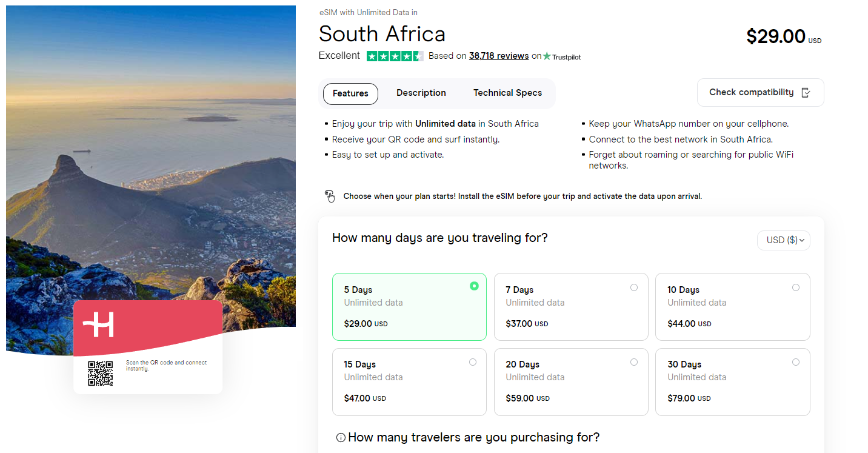Click the green star rating bar
Screen dimensions: 868x453
click(x=395, y=56)
